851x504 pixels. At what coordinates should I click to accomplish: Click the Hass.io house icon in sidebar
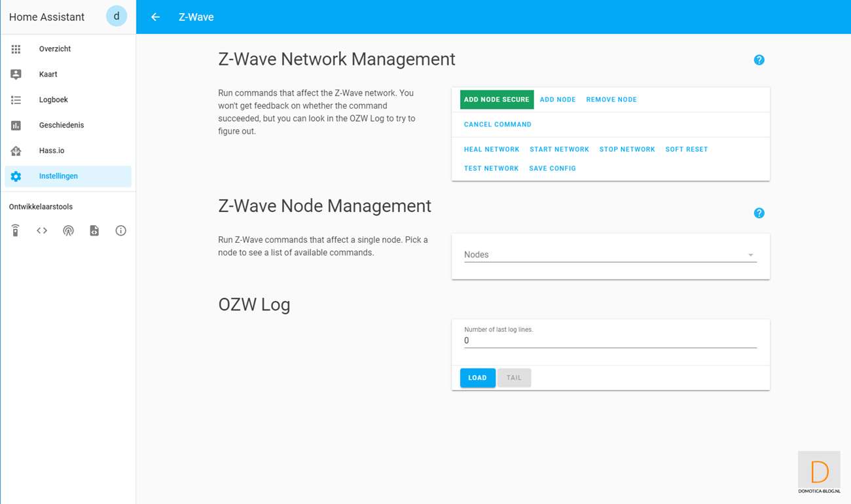(16, 151)
